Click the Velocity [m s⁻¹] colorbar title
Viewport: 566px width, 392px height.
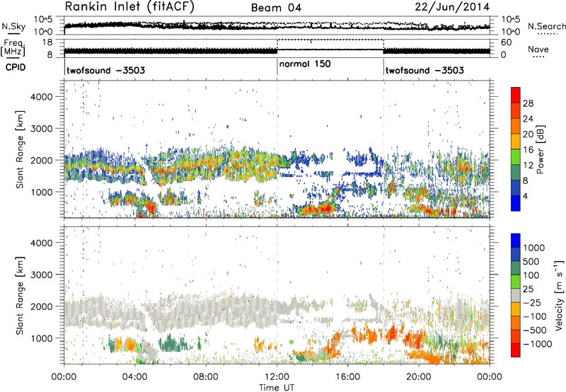pos(559,296)
